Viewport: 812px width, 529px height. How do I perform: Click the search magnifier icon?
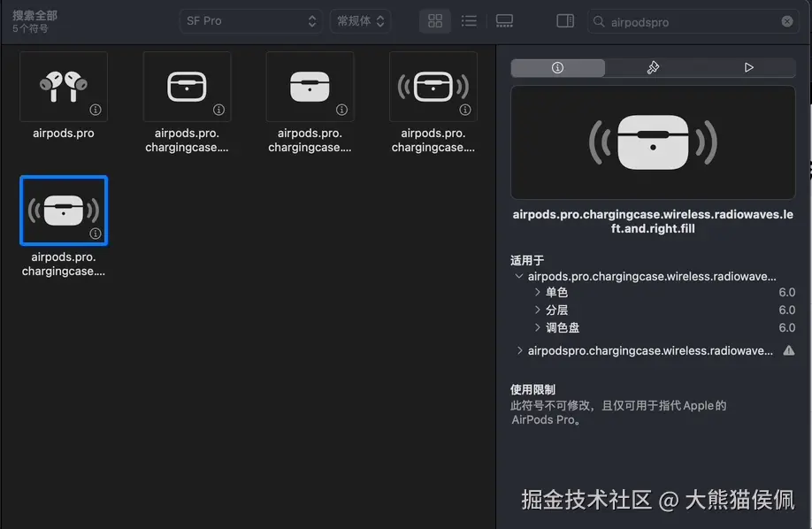pyautogui.click(x=599, y=22)
